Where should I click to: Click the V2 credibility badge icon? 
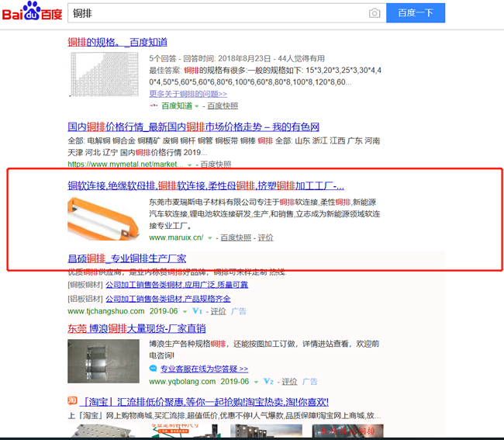tap(268, 382)
